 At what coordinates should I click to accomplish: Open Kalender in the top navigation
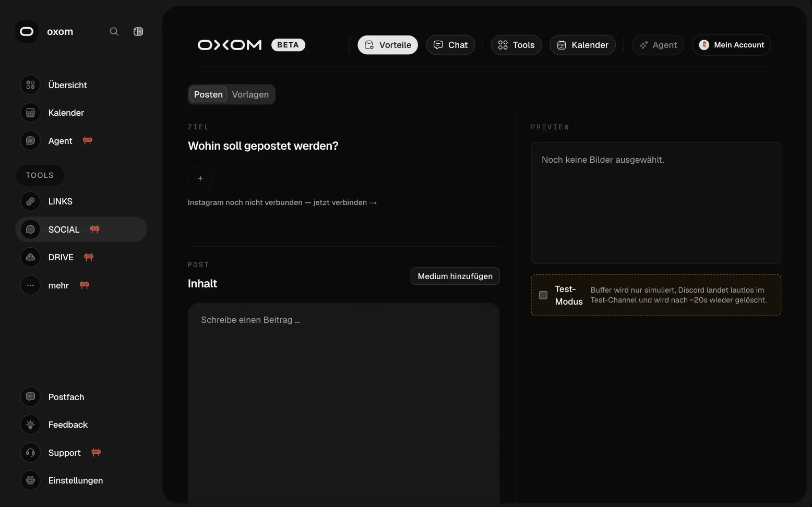(x=583, y=45)
